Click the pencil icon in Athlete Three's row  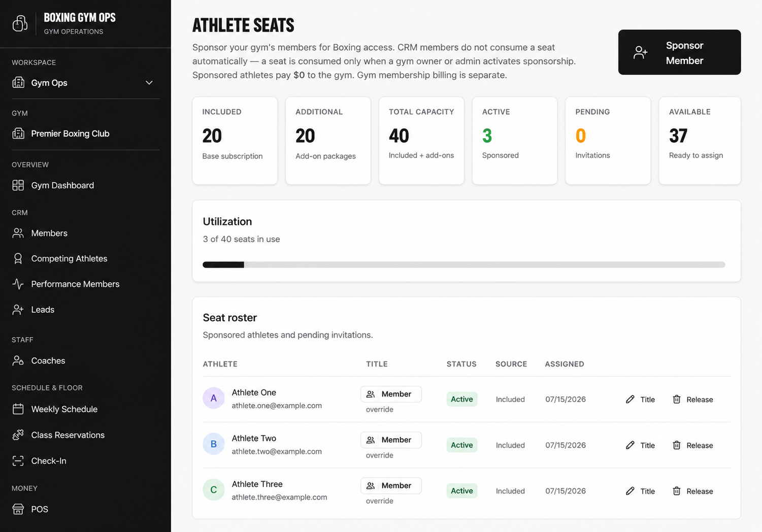(630, 491)
